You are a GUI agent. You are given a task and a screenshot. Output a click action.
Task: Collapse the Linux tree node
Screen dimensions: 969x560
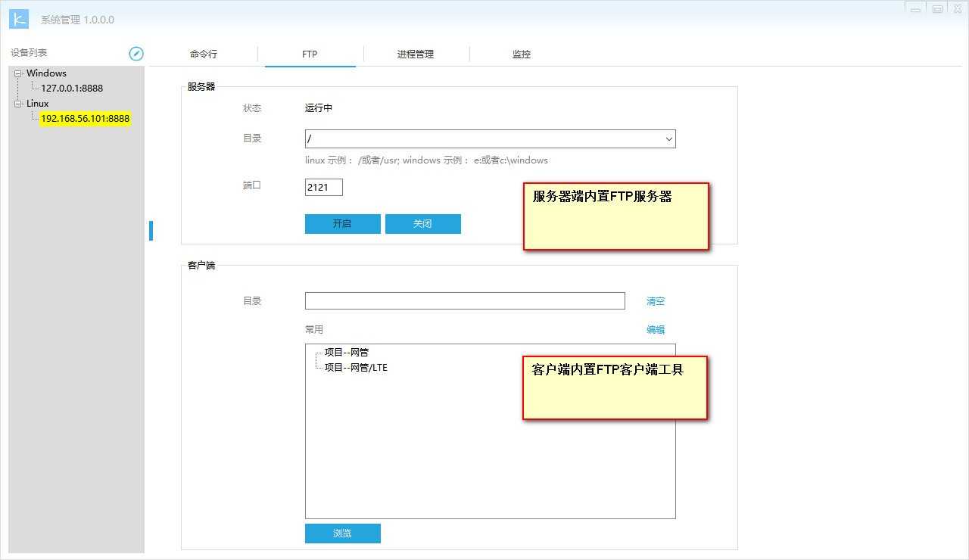[x=18, y=104]
